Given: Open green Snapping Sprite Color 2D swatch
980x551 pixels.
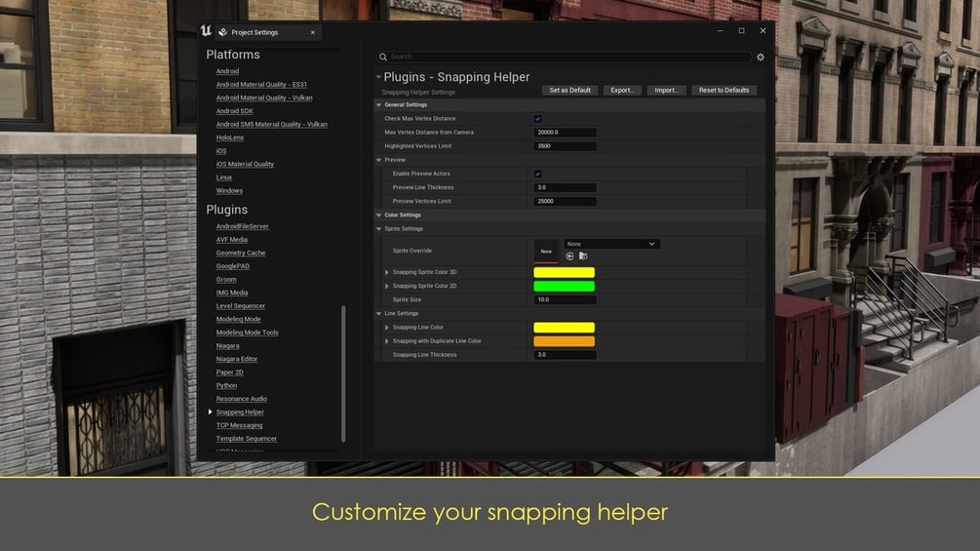Looking at the screenshot, I should pos(564,286).
